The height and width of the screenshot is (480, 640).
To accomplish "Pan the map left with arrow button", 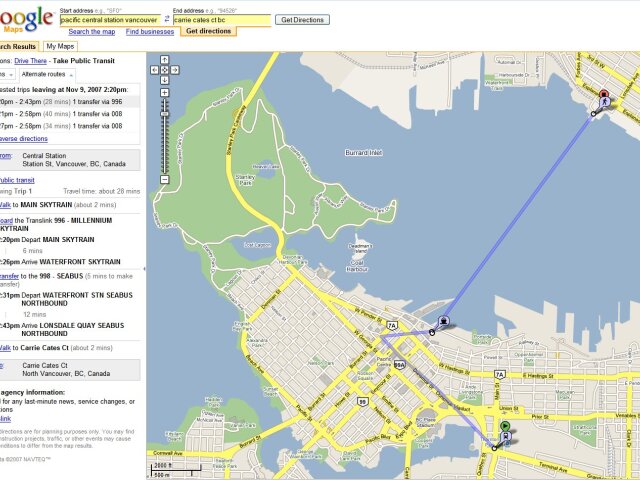I will pos(155,70).
